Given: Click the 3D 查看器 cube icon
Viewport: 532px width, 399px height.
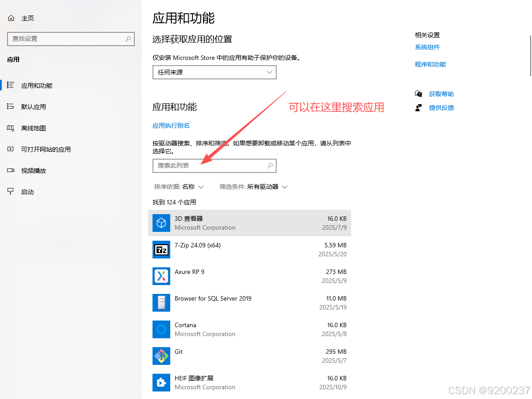Looking at the screenshot, I should click(x=161, y=223).
